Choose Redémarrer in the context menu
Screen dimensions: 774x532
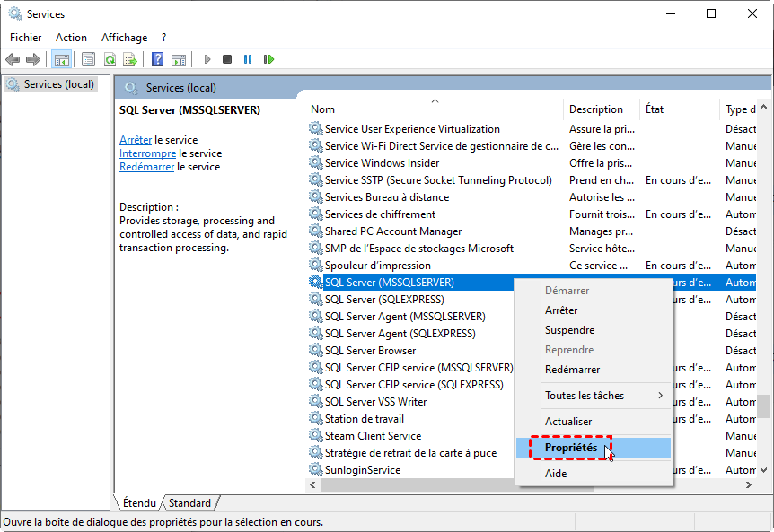point(594,370)
